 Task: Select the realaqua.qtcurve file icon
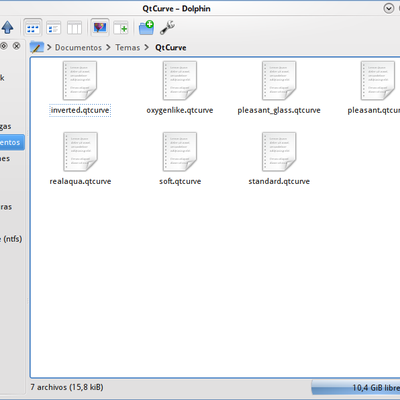[x=80, y=152]
